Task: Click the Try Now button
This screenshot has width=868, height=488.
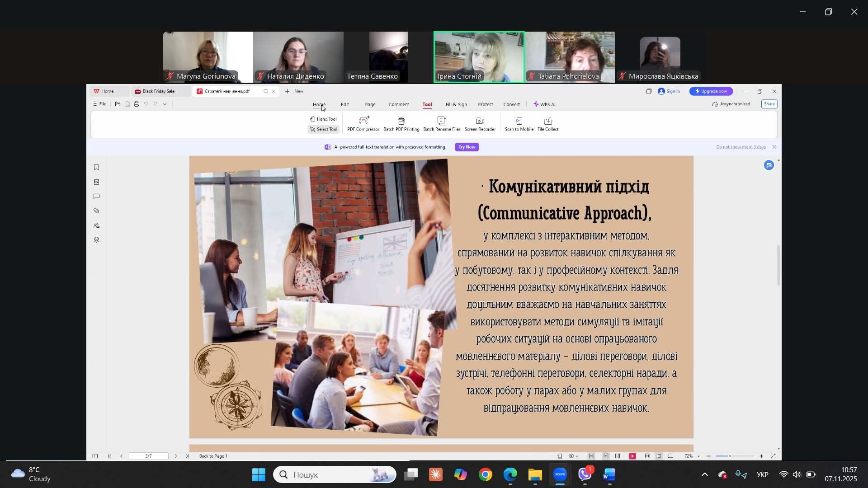Action: pos(467,147)
